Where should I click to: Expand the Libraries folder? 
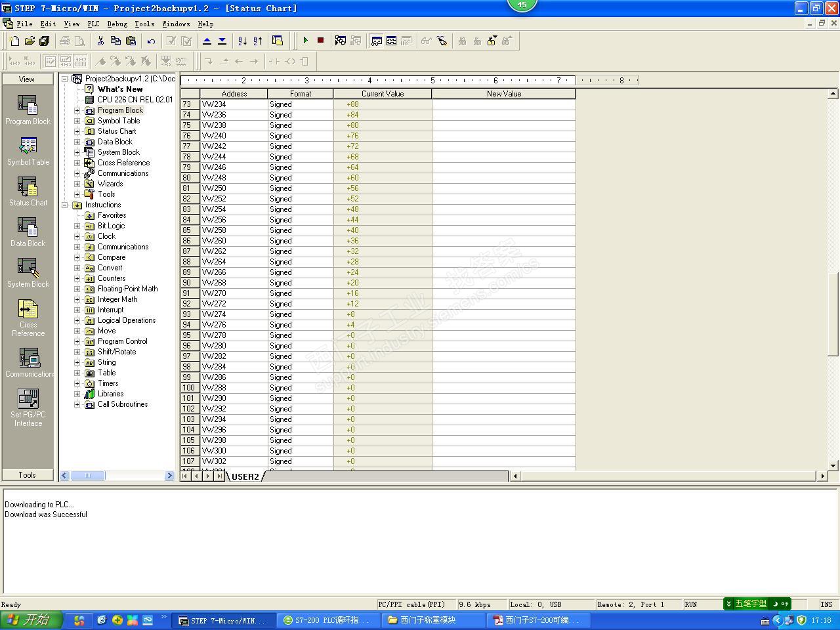[x=77, y=394]
